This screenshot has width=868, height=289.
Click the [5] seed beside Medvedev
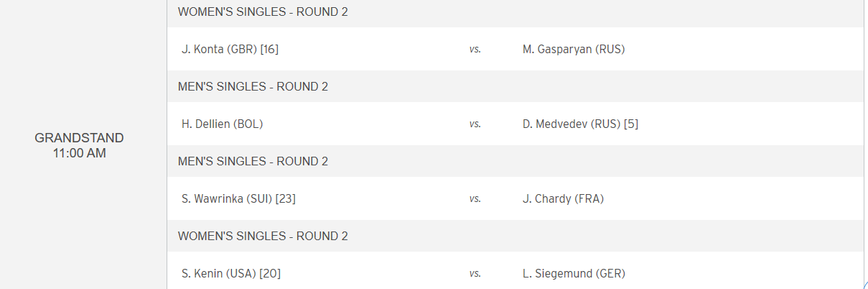631,124
